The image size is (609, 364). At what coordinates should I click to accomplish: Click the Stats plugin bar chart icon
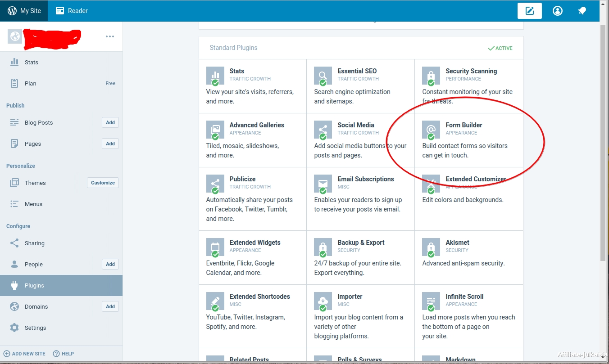tap(215, 75)
